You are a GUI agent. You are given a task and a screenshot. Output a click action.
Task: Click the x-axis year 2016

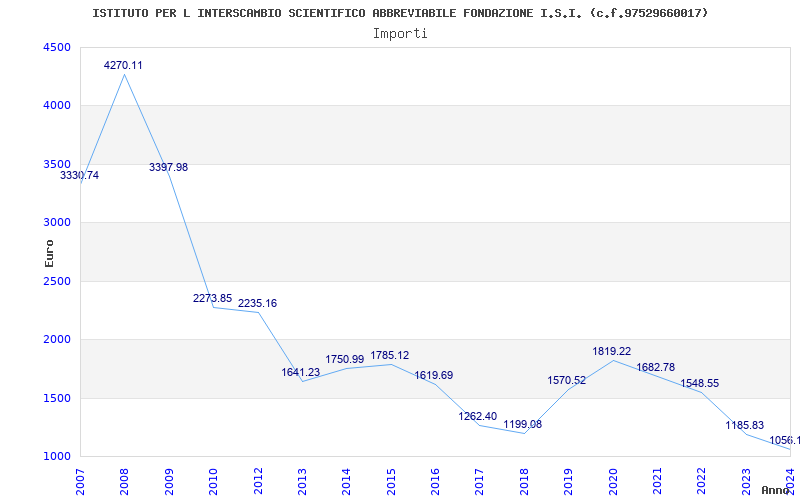click(x=435, y=482)
